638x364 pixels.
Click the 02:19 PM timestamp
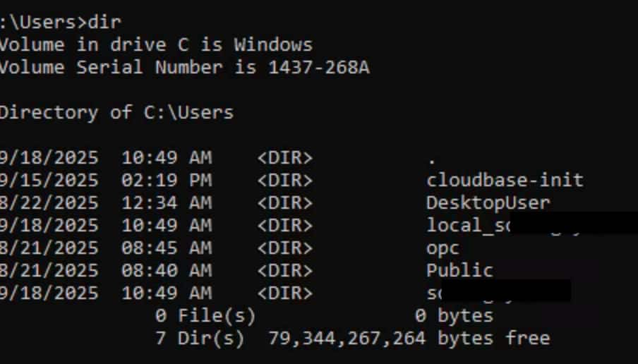click(166, 180)
